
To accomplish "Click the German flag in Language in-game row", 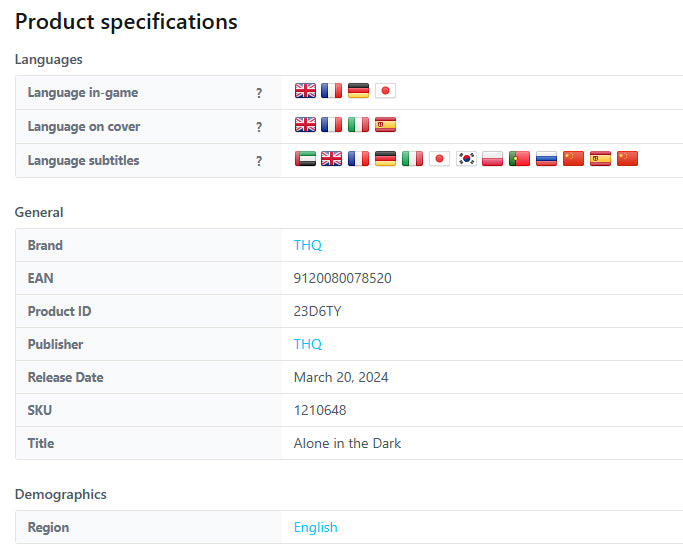I will 358,91.
